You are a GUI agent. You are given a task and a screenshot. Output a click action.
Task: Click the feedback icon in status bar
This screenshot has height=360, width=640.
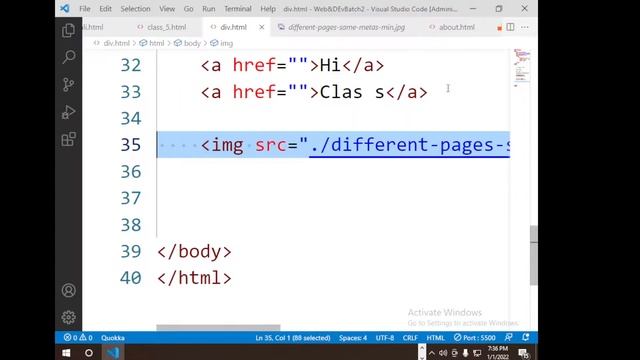click(509, 337)
